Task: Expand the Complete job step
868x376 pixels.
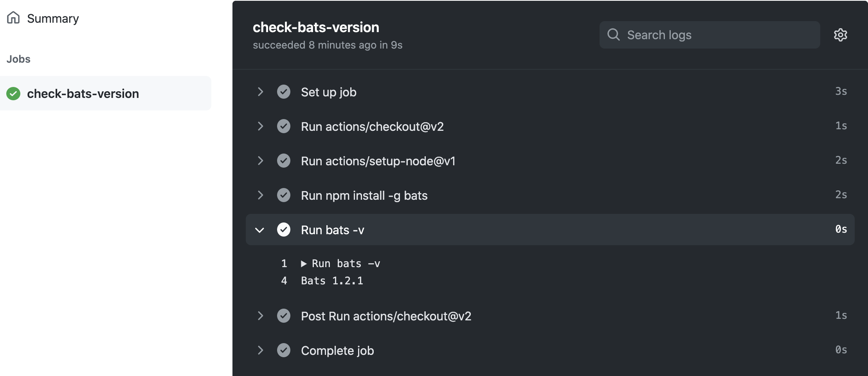Action: pos(260,350)
